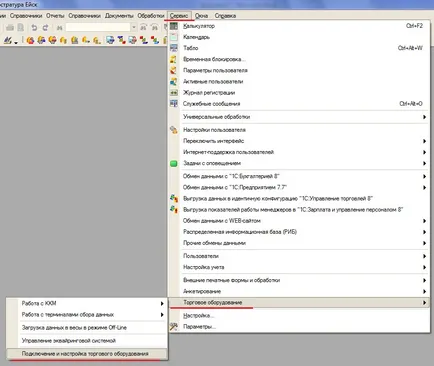Click the Параметры... tools icon
Screen dimensions: 434x366
point(174,327)
